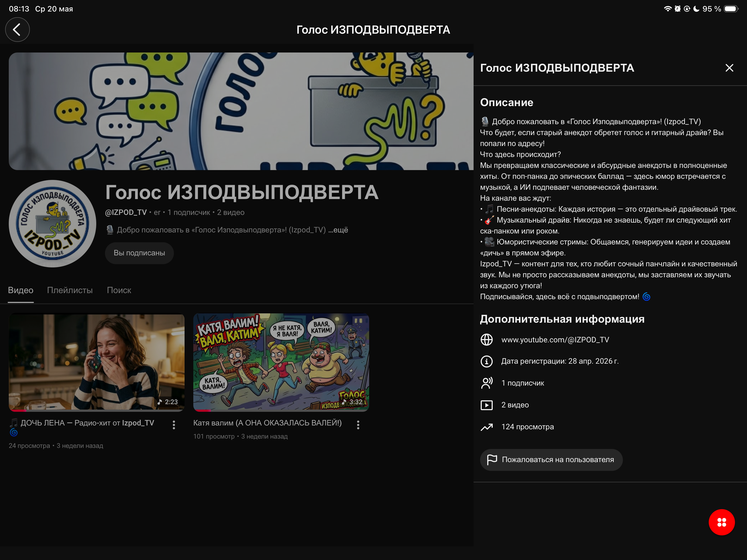Open the ДОЧЬ ЛЕНА video title
Viewport: 747px width, 560px height.
82,427
